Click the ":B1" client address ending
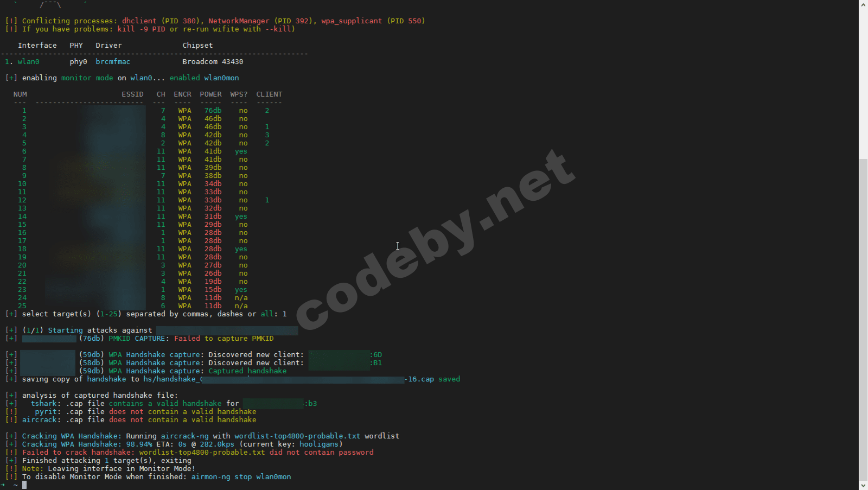 click(x=376, y=363)
